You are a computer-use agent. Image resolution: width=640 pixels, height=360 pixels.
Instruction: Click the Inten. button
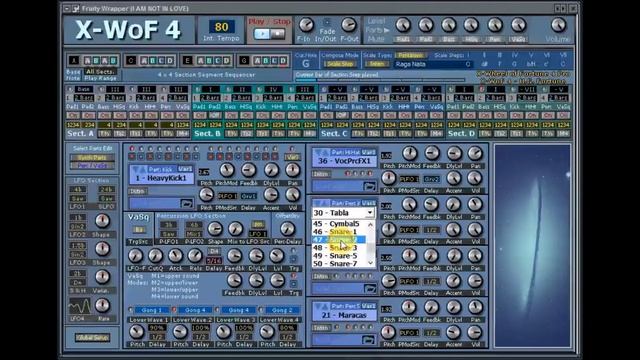[x=376, y=64]
